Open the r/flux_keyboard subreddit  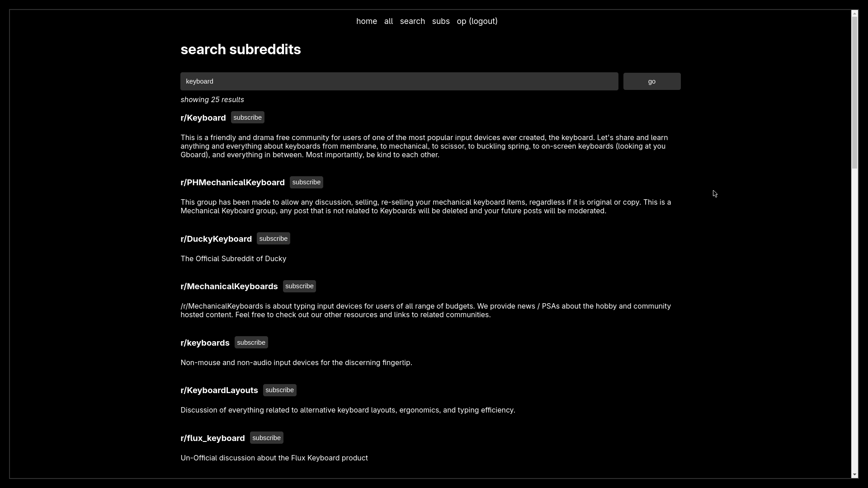212,437
